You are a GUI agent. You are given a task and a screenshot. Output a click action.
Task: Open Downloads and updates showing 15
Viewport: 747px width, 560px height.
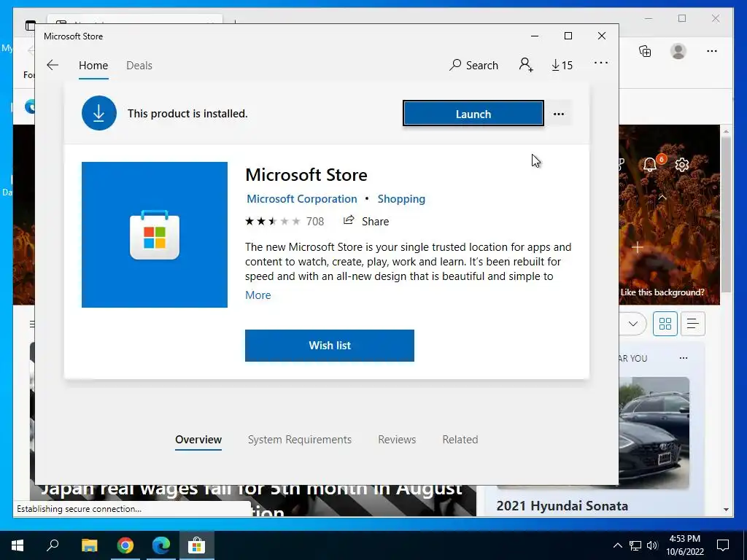coord(562,65)
